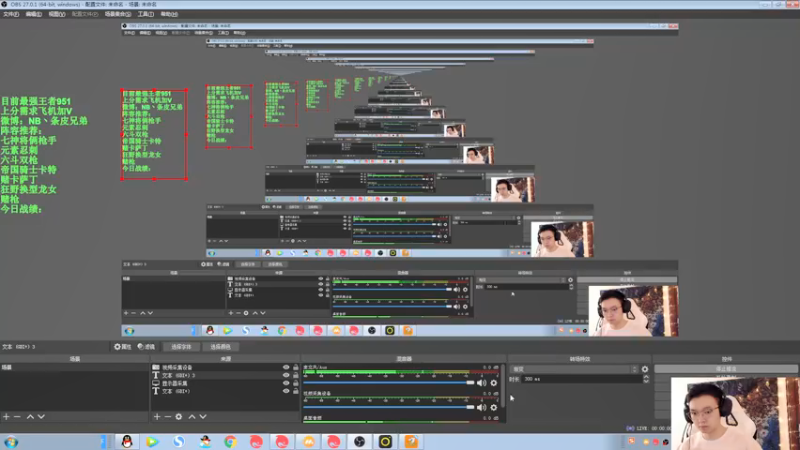This screenshot has width=800, height=450.
Task: Toggle visibility eye for 显示器采集 source
Action: point(286,383)
